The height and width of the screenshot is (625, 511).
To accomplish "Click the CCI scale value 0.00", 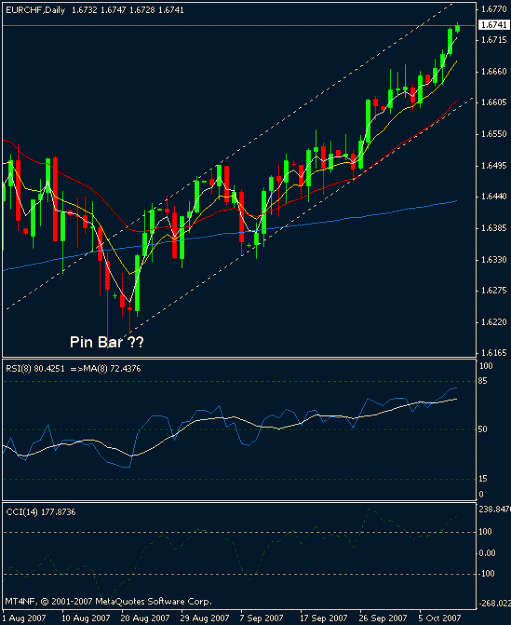I will 487,553.
